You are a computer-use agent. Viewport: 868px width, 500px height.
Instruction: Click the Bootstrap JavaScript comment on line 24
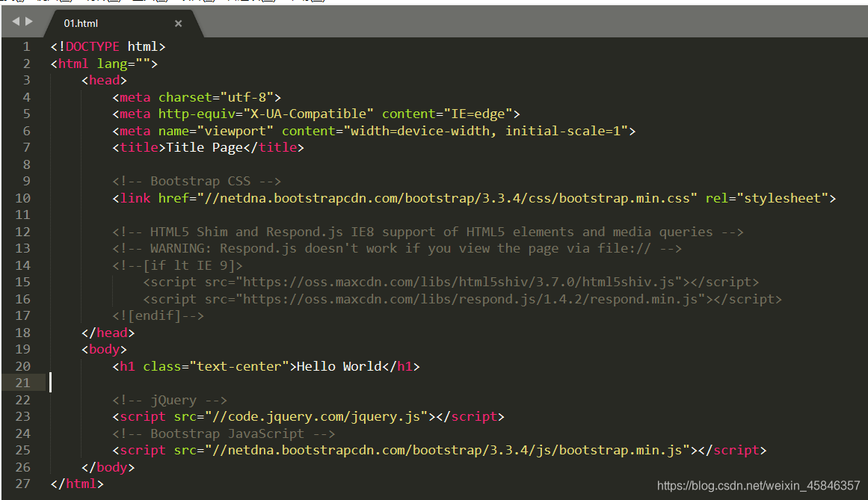pyautogui.click(x=224, y=433)
